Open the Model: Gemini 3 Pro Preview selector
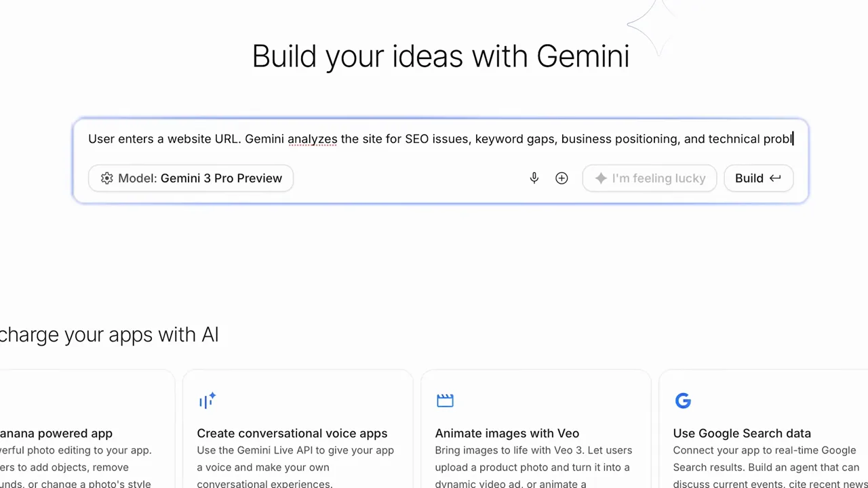Image resolution: width=868 pixels, height=488 pixels. click(x=191, y=178)
